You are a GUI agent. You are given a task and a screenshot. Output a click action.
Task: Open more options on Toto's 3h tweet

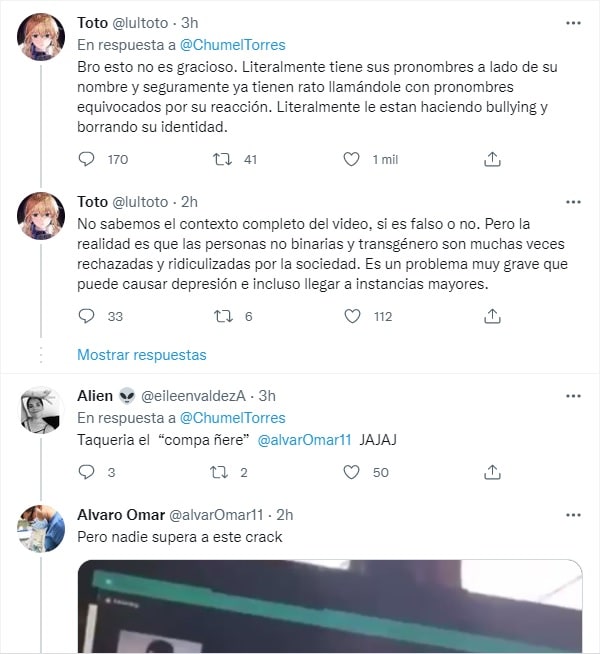click(x=573, y=23)
